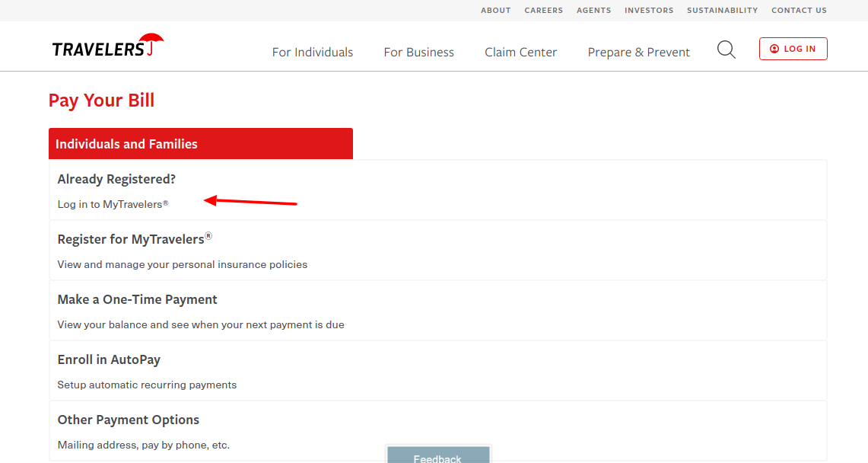Open the search magnifier icon

726,50
